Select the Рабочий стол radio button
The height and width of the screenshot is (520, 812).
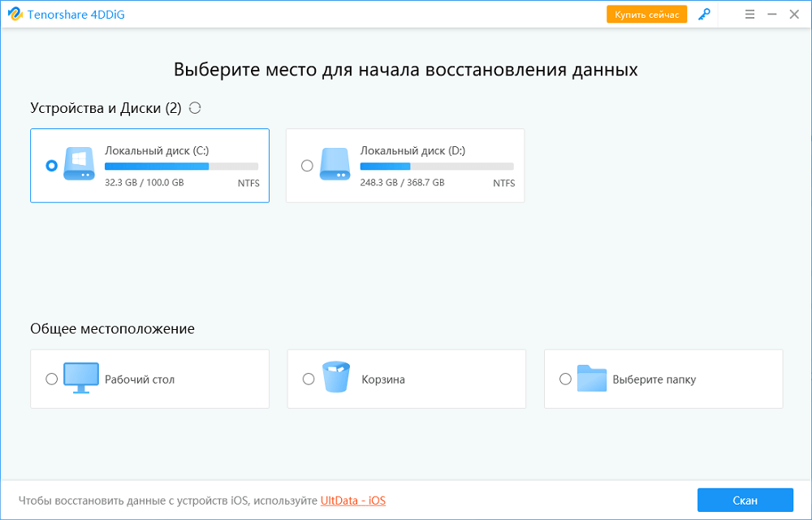tap(51, 379)
